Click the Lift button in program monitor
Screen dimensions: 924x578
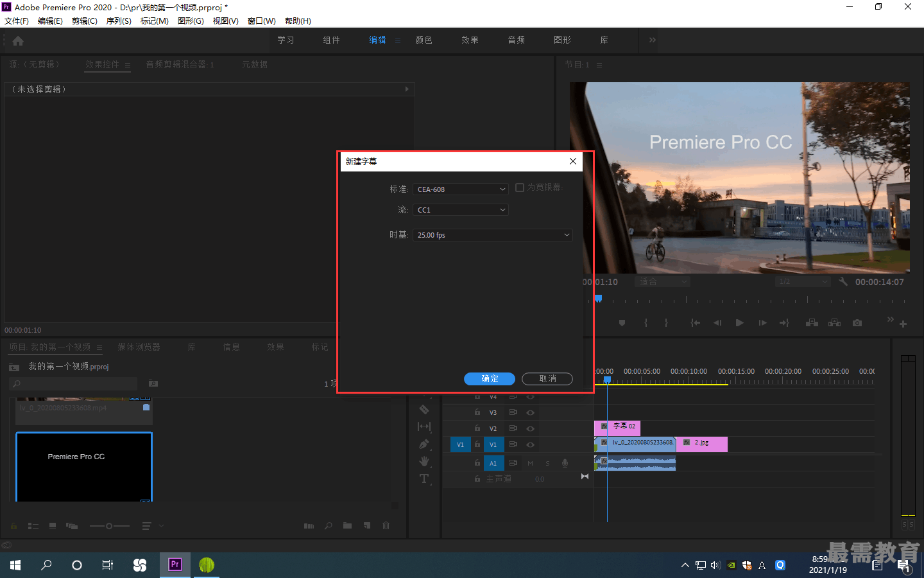coord(812,323)
